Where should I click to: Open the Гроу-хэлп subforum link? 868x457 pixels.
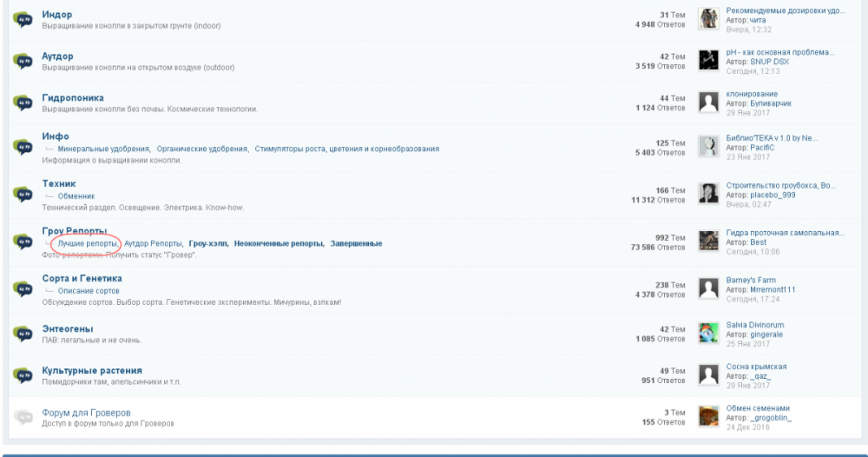(208, 244)
